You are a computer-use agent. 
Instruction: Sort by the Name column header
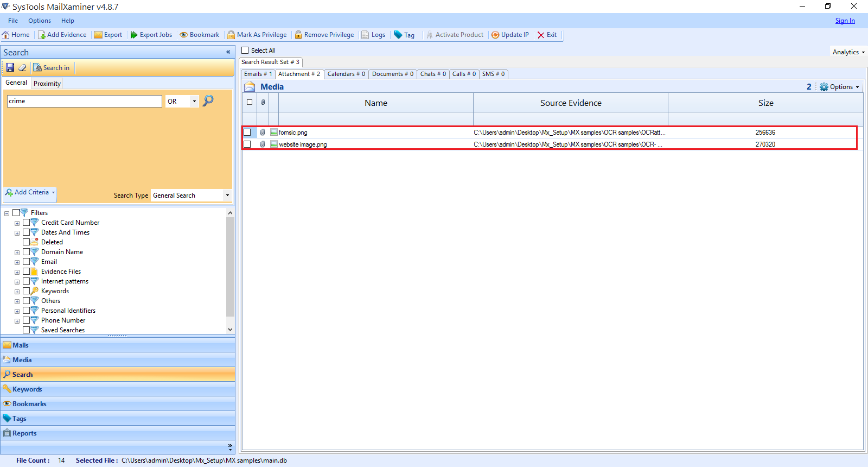(x=376, y=103)
